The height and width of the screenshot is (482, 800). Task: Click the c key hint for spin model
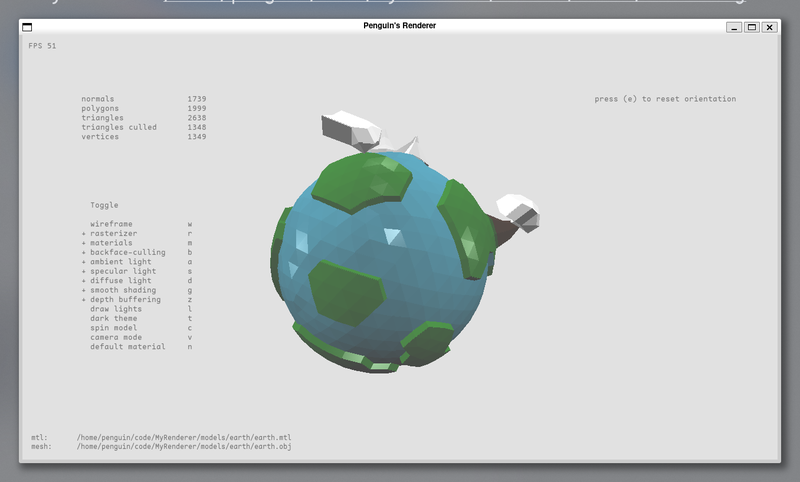190,328
